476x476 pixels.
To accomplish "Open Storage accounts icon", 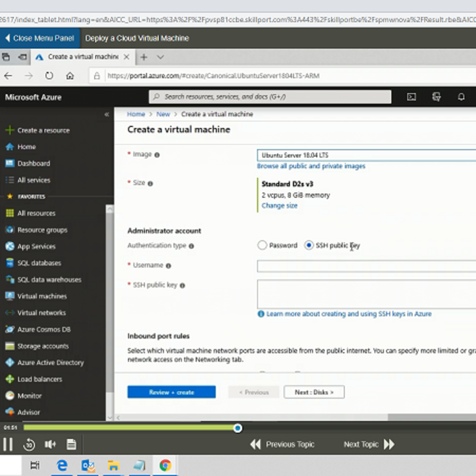I will click(10, 346).
